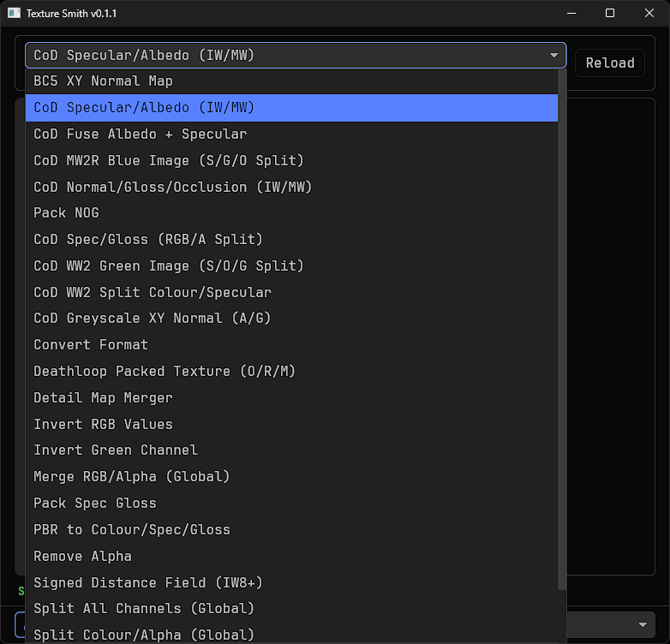Viewport: 670px width, 644px height.
Task: Select CoD Spec/Gloss (RGB/A Split)
Action: (x=292, y=240)
